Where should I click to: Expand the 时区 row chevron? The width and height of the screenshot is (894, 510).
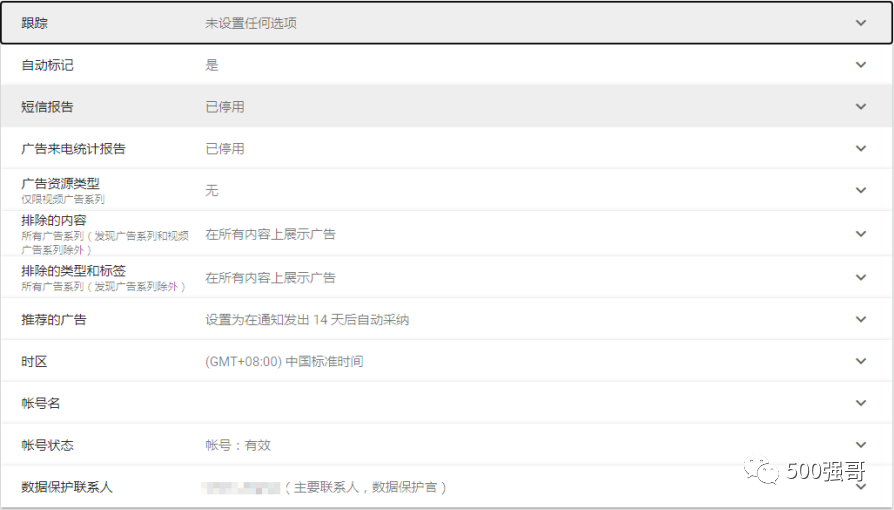click(861, 361)
